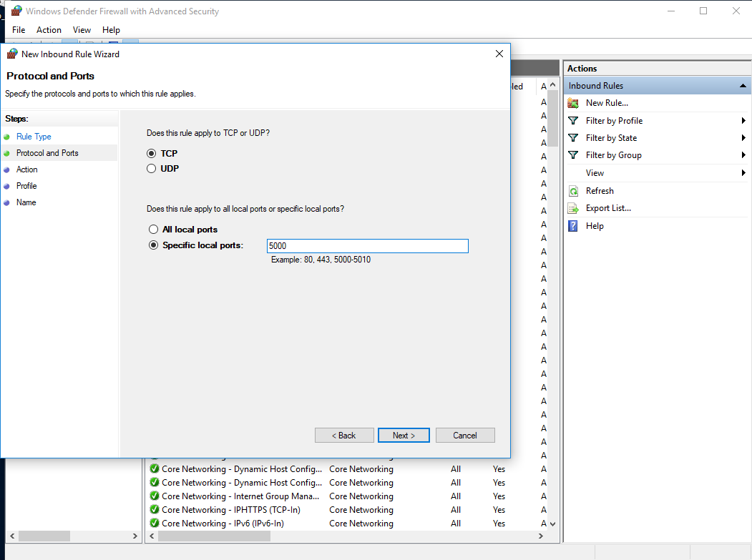Click green check icon for IPv6 (IPv6-In) rule
752x560 pixels.
point(155,523)
